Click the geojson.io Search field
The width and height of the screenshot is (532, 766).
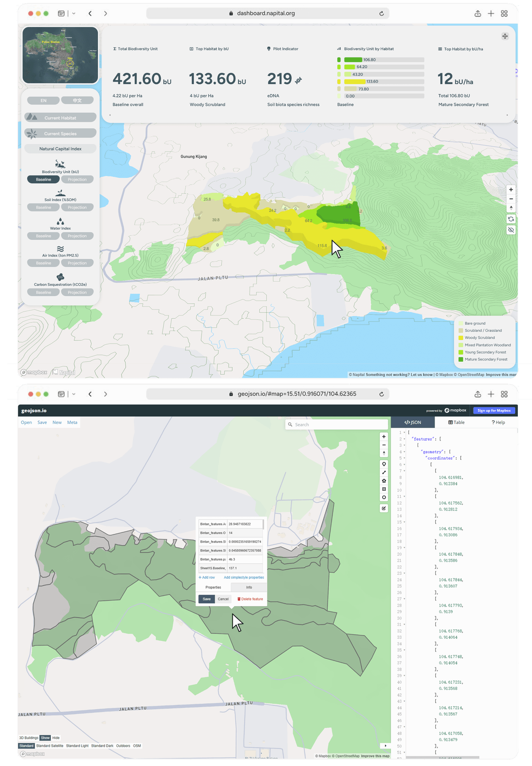(337, 425)
